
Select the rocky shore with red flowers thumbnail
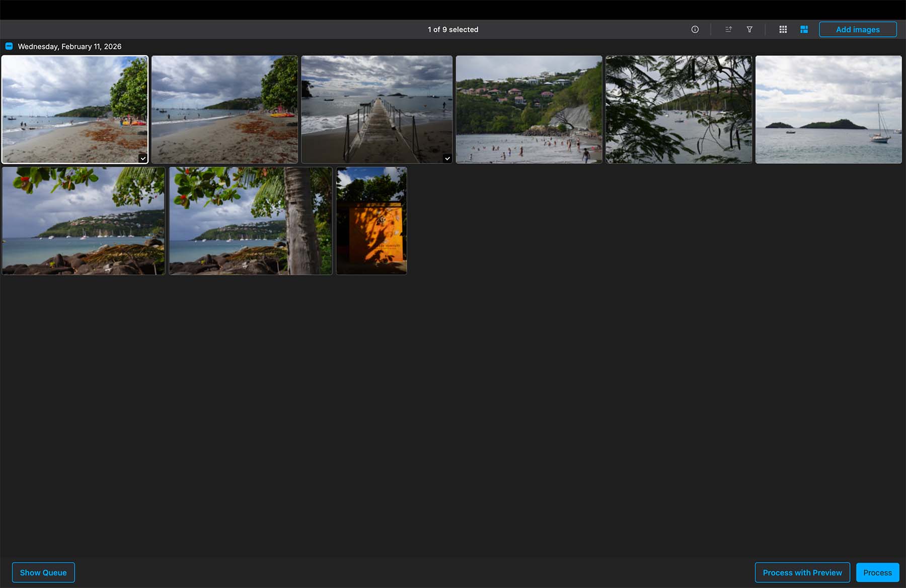(x=84, y=221)
